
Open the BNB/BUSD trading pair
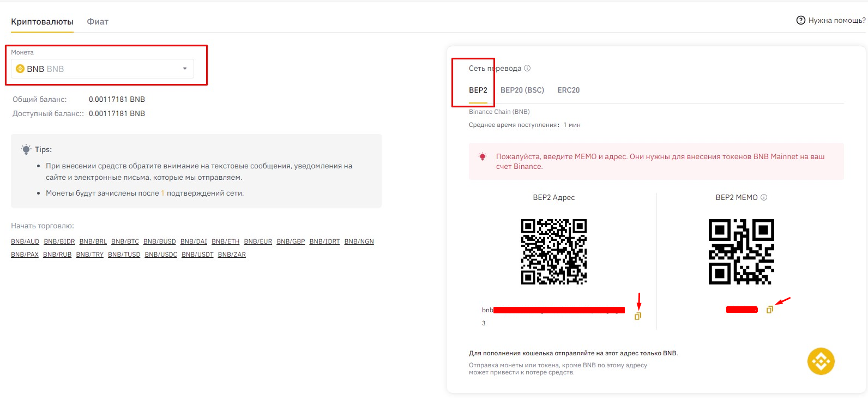pos(160,241)
